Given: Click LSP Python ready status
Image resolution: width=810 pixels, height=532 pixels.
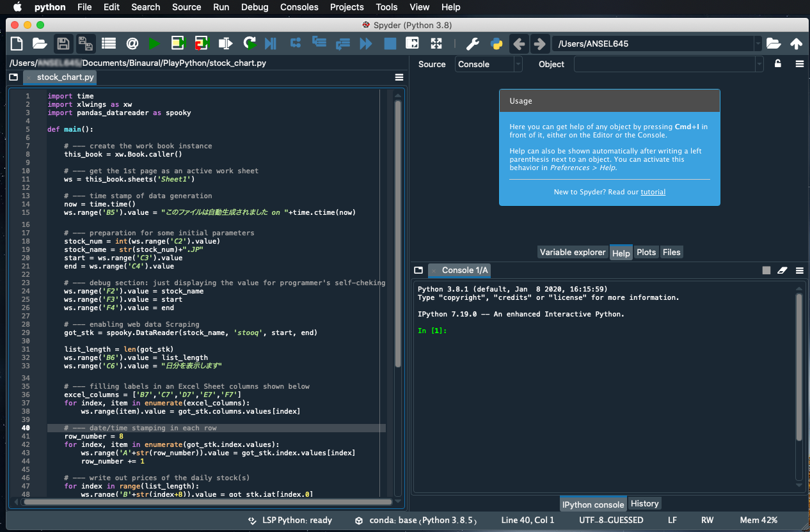Looking at the screenshot, I should (290, 520).
